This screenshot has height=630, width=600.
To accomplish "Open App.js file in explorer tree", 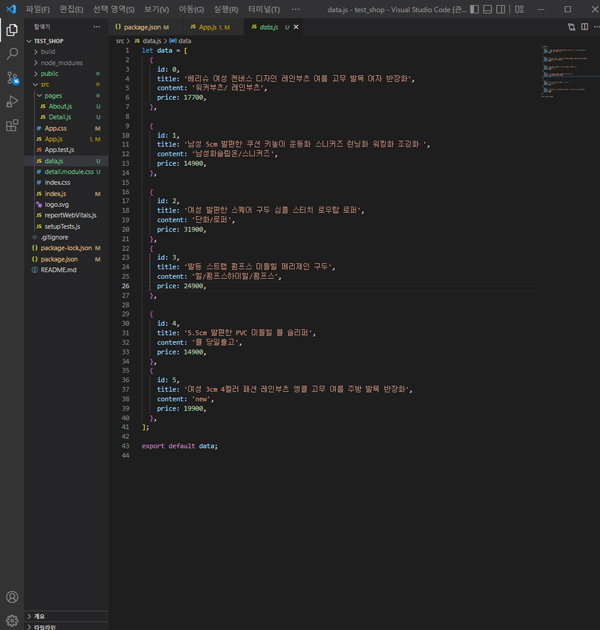I will coord(66,139).
